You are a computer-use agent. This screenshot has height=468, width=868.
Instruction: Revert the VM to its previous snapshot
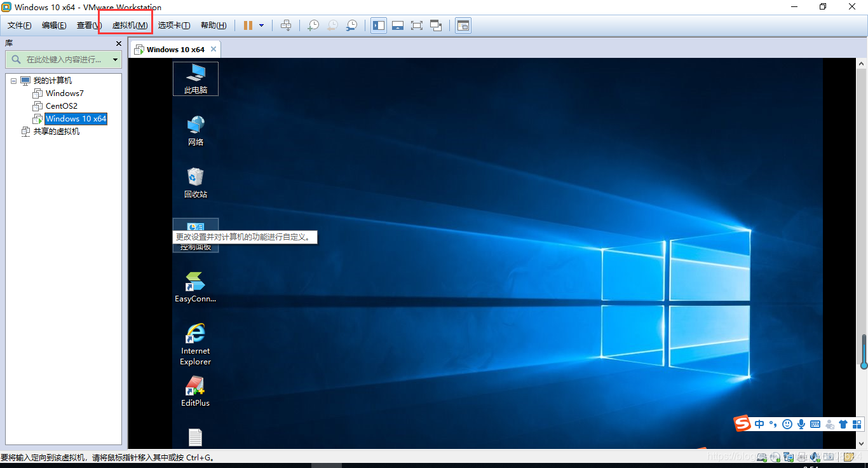click(332, 25)
